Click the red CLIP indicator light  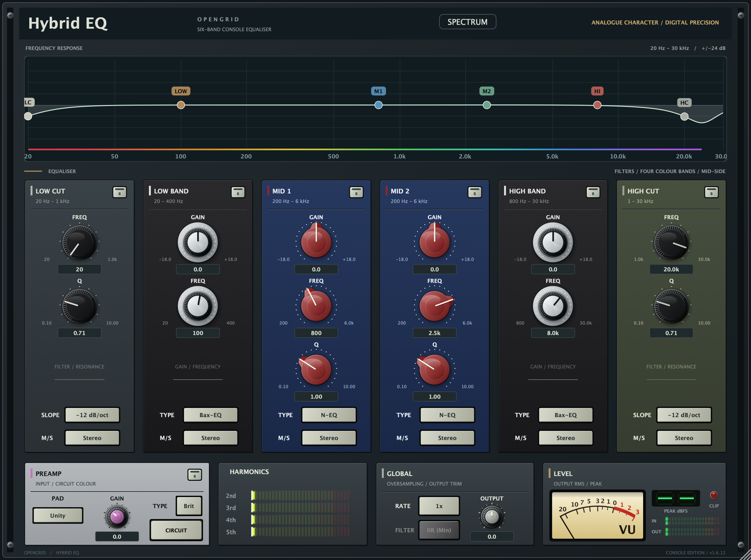713,495
